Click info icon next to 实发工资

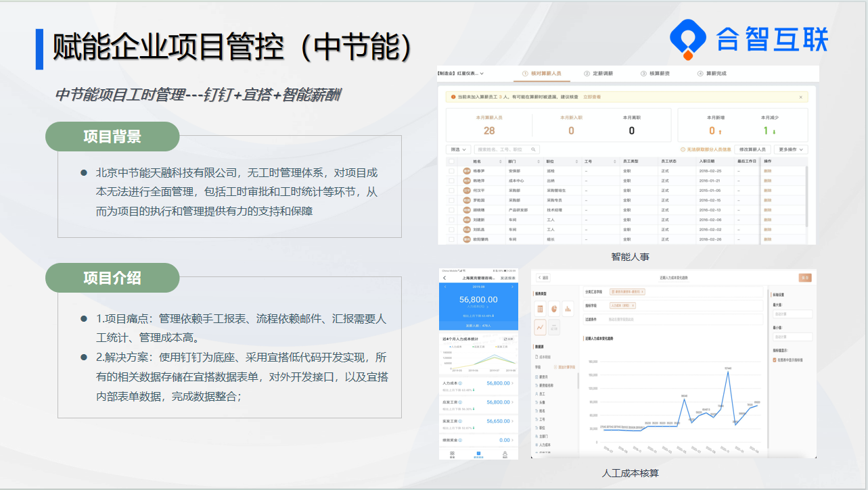coord(461,421)
